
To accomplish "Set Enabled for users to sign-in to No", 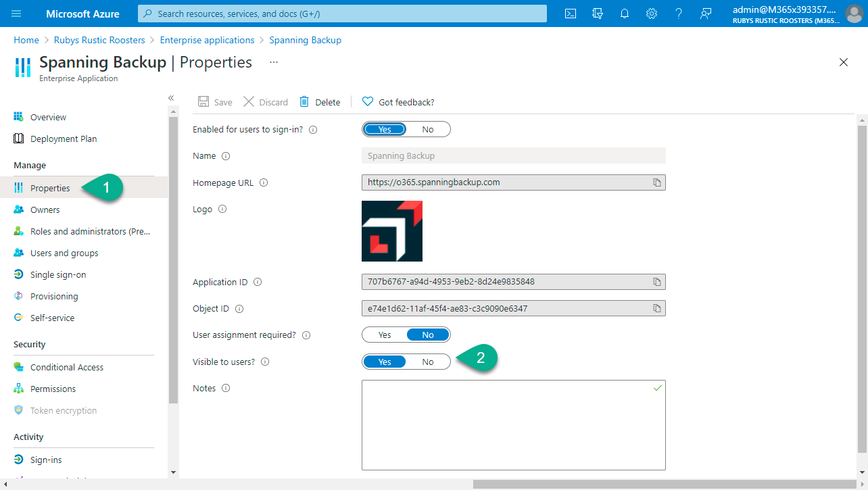I will 428,129.
